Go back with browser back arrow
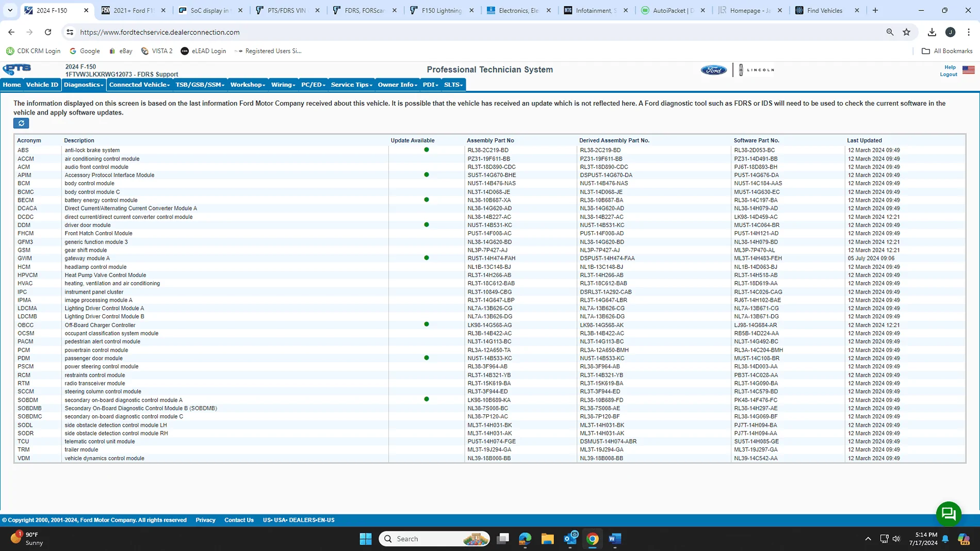Viewport: 980px width, 551px height. pyautogui.click(x=11, y=32)
